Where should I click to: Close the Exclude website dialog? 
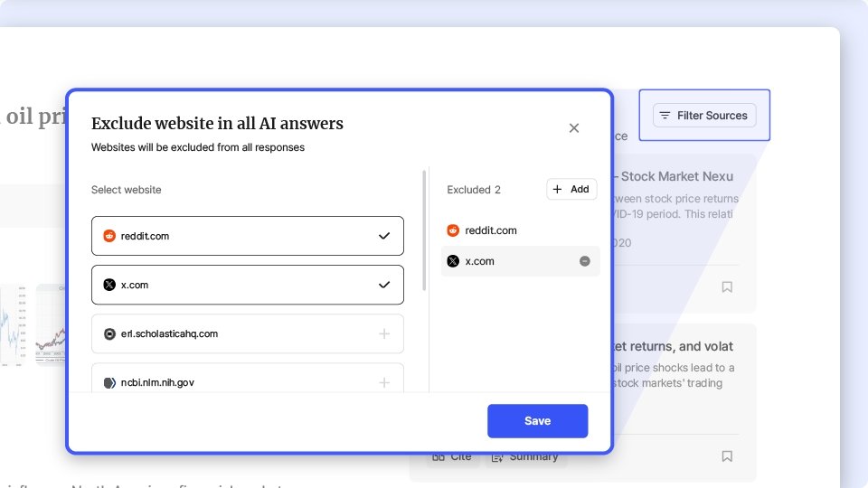[573, 128]
